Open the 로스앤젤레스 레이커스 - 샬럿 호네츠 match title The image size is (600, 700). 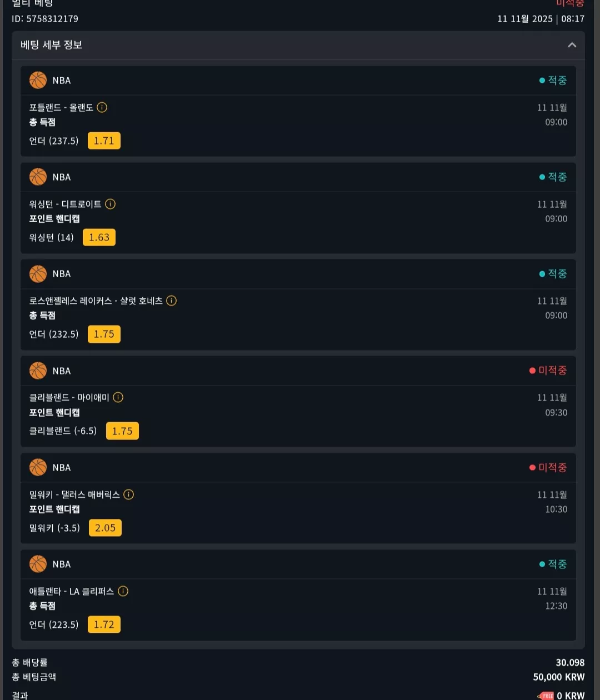[96, 301]
